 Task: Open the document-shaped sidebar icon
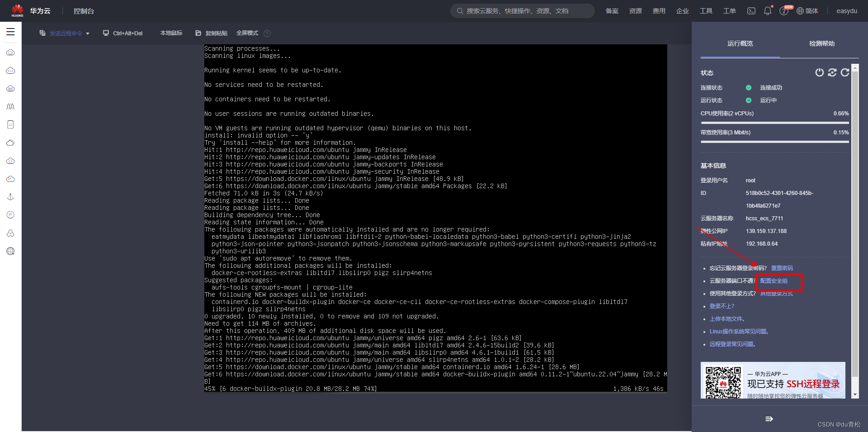coord(10,124)
